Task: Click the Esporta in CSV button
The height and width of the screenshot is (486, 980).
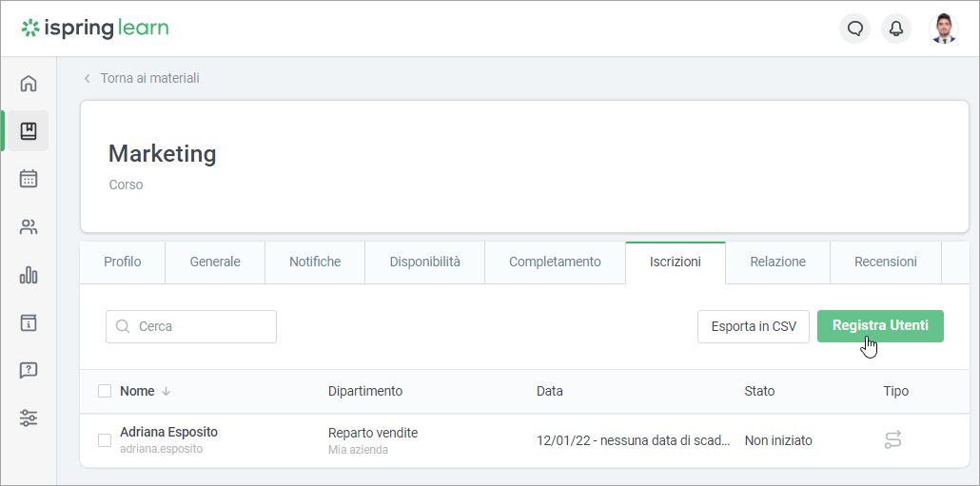Action: [x=754, y=326]
